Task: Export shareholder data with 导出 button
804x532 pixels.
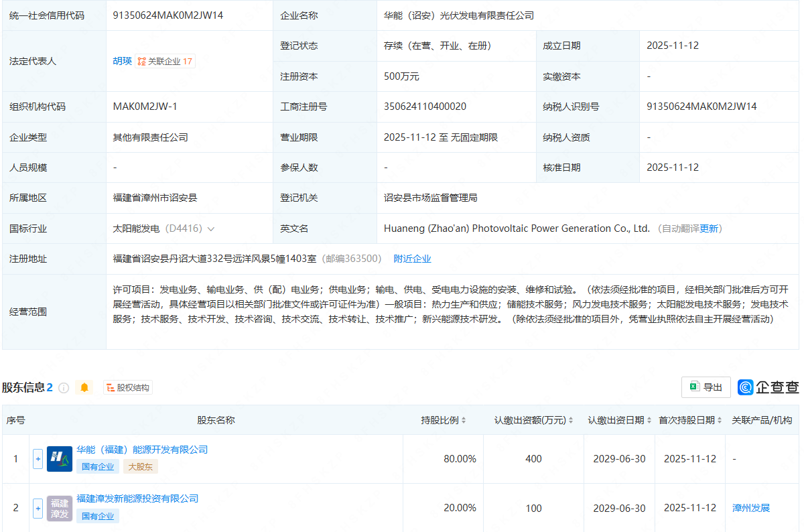Action: pyautogui.click(x=706, y=387)
